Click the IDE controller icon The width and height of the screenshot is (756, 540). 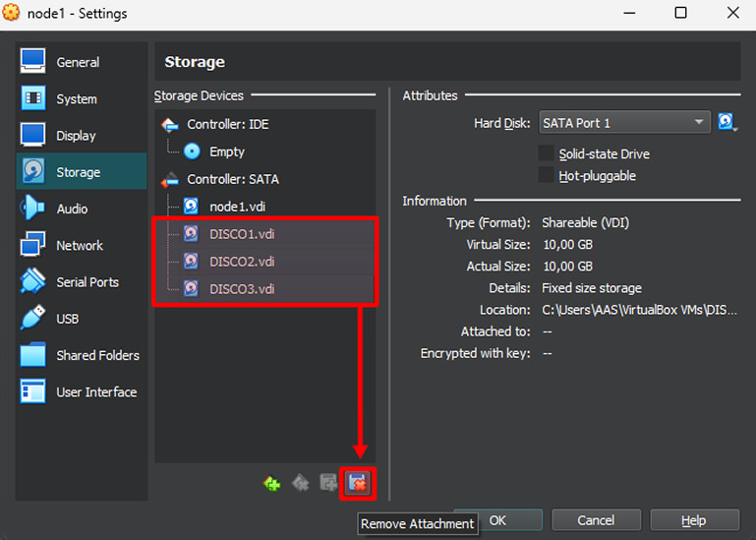[x=170, y=125]
